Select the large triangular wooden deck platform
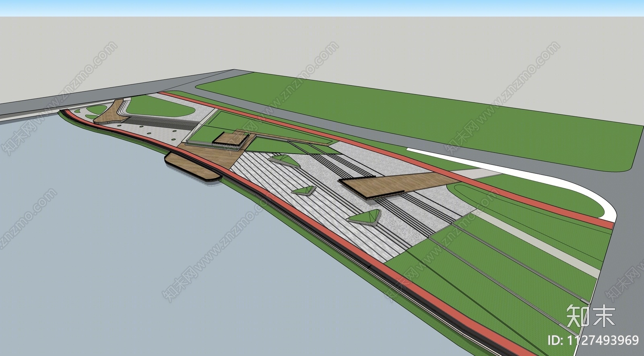 [399, 185]
